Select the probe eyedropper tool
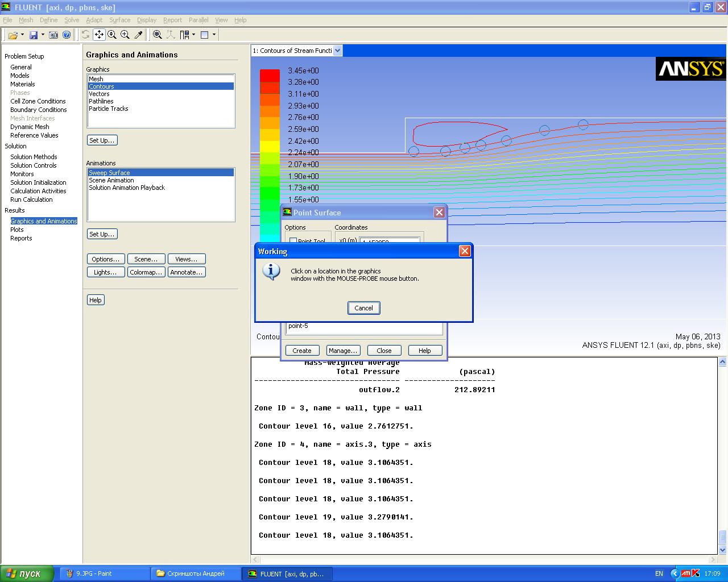728x582 pixels. click(x=138, y=35)
